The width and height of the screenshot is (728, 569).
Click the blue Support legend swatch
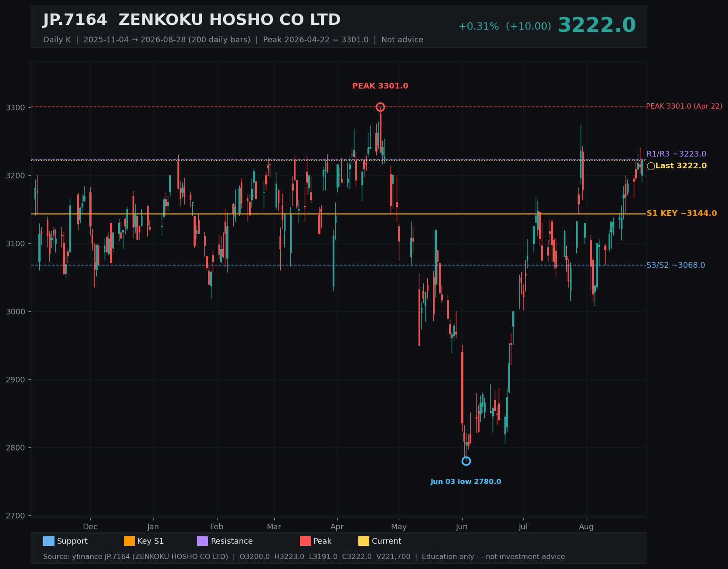pyautogui.click(x=49, y=541)
